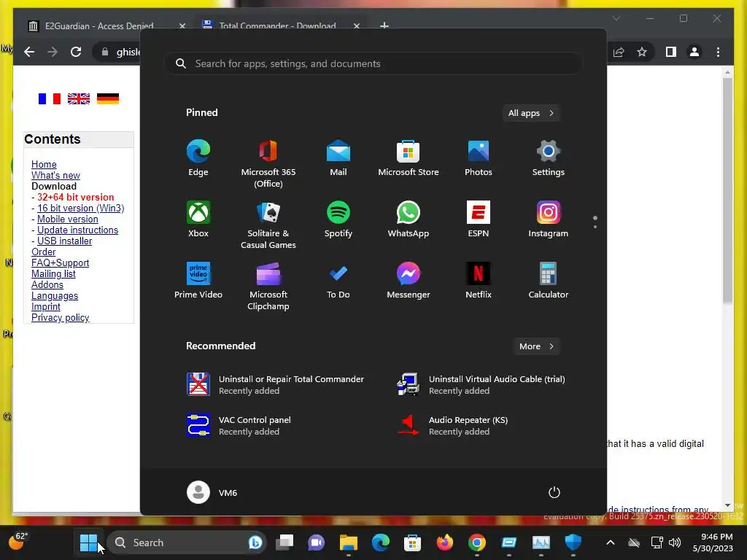This screenshot has width=747, height=560.
Task: Open Home link in Contents
Action: click(44, 164)
